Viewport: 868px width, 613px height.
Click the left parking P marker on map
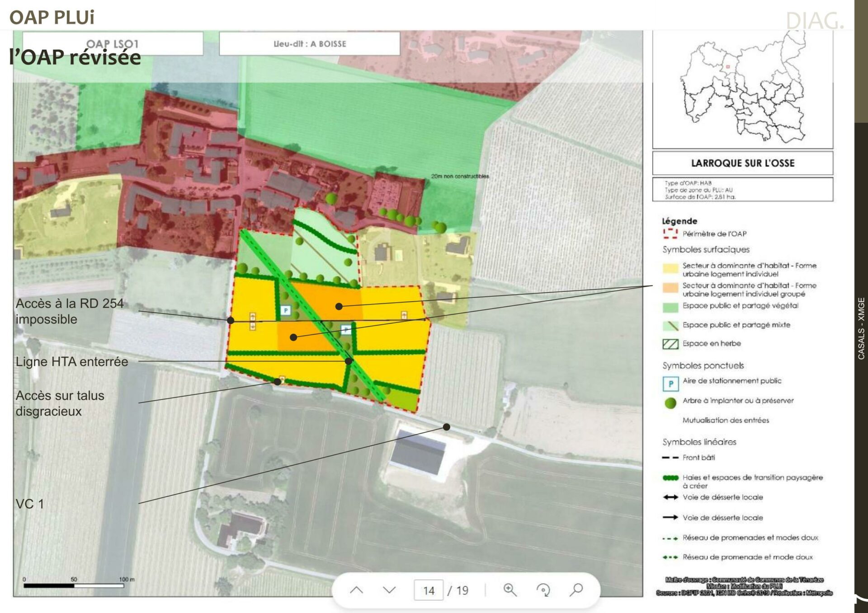285,310
